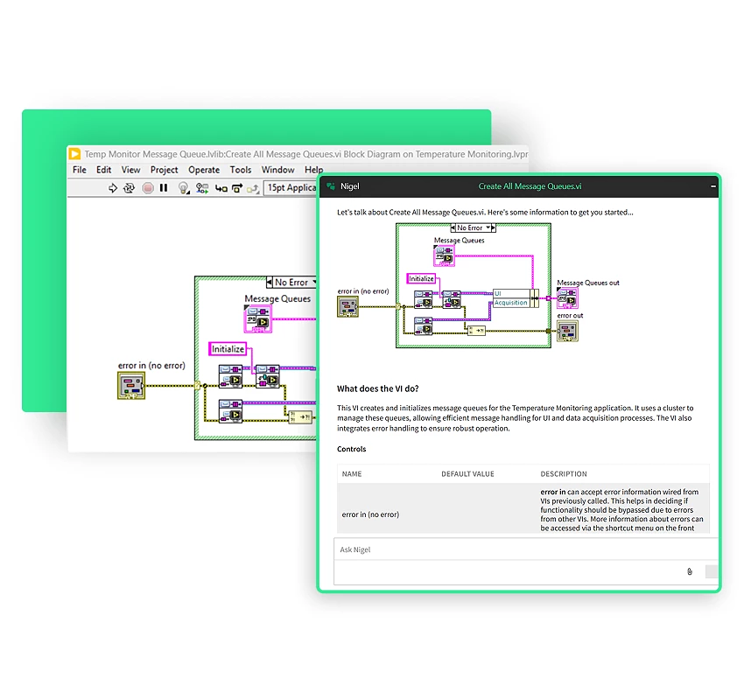Open the Operate menu
Image resolution: width=744 pixels, height=700 pixels.
(x=204, y=170)
